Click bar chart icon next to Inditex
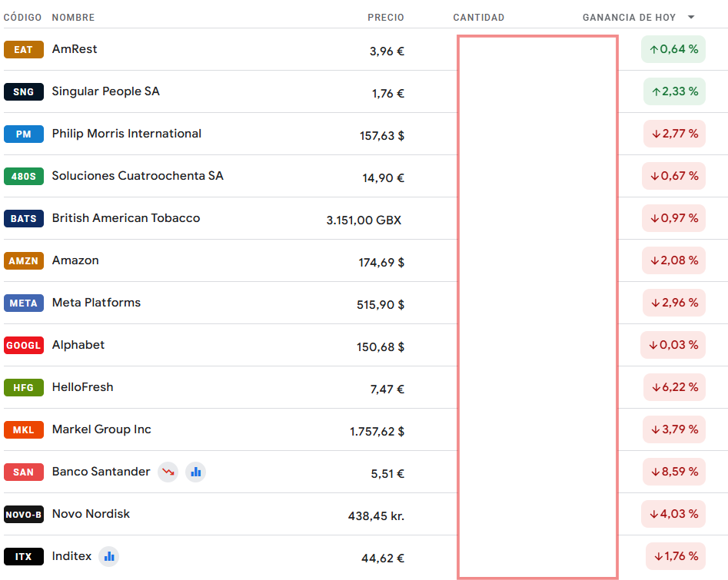 click(x=109, y=556)
